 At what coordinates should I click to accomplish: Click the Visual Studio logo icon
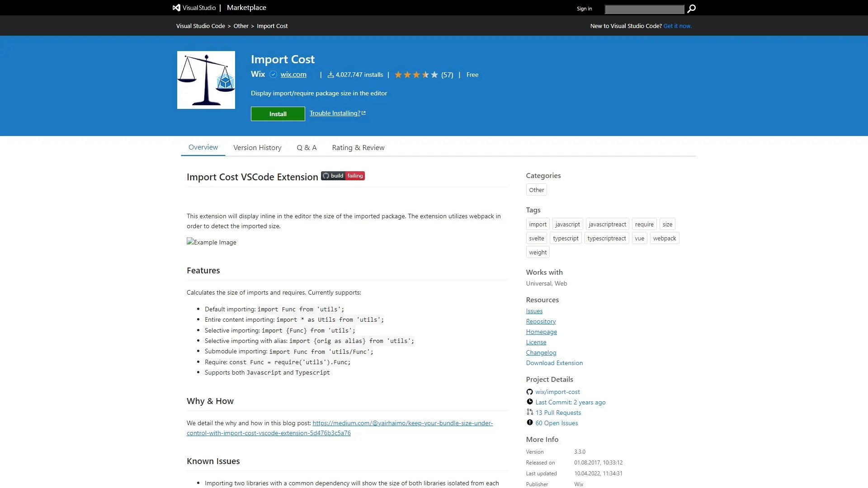tap(176, 8)
